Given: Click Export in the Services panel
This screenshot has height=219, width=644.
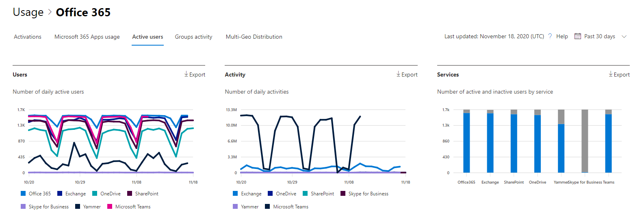Looking at the screenshot, I should pos(622,74).
